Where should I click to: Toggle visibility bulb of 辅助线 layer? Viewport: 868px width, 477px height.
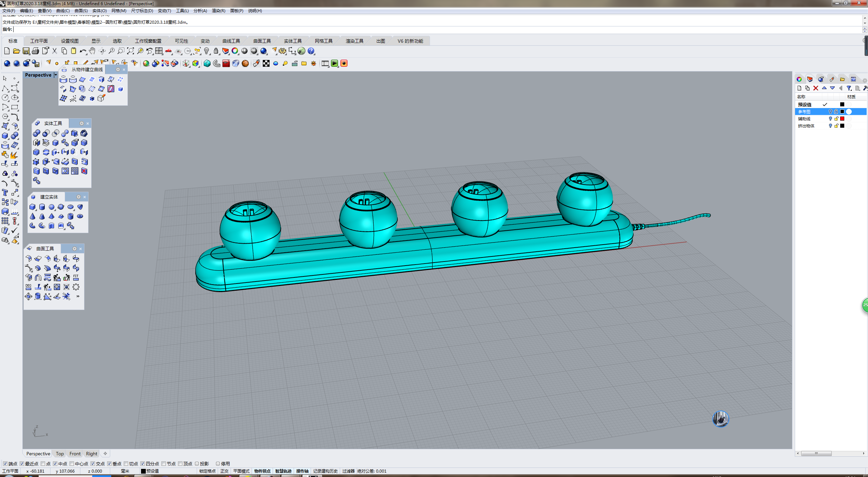click(x=830, y=119)
